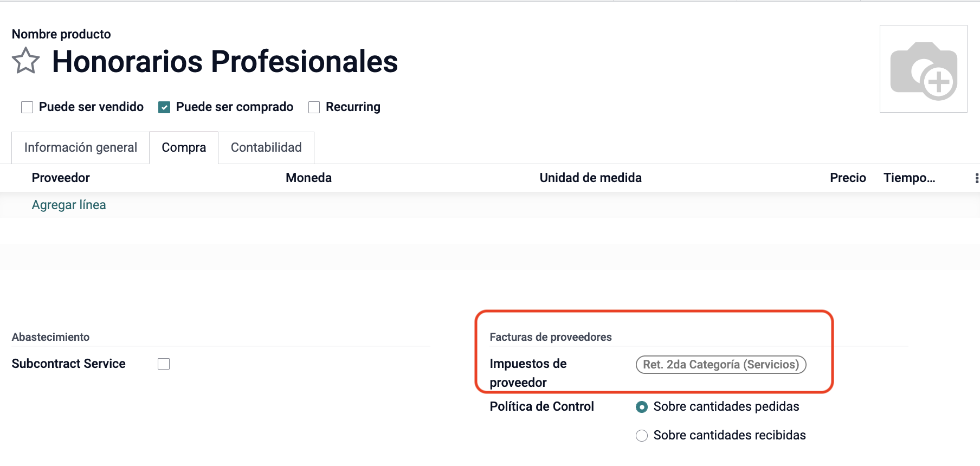980x466 pixels.
Task: Click the Tiempo... column header
Action: click(910, 178)
